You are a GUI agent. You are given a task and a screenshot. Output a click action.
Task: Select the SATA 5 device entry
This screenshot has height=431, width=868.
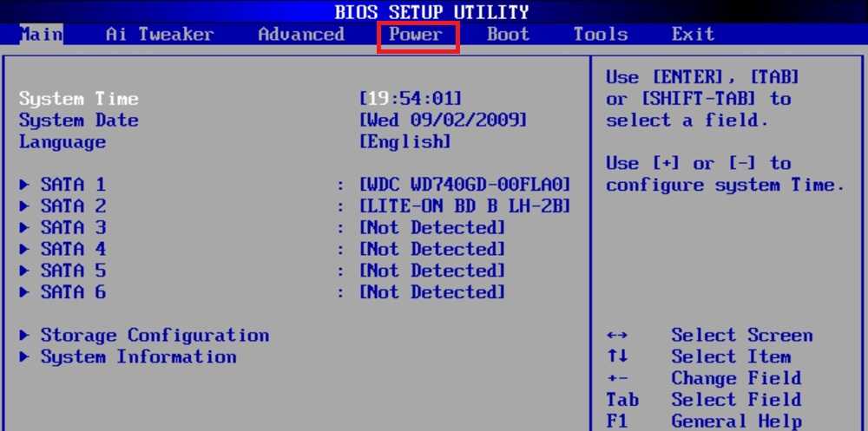[x=73, y=271]
